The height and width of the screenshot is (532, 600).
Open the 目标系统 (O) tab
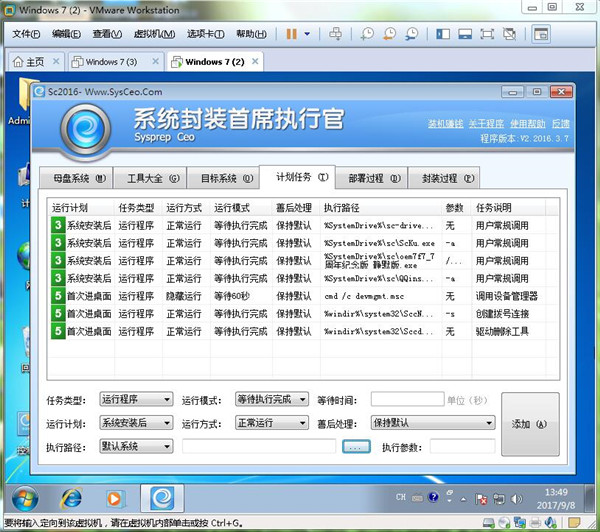pos(224,178)
